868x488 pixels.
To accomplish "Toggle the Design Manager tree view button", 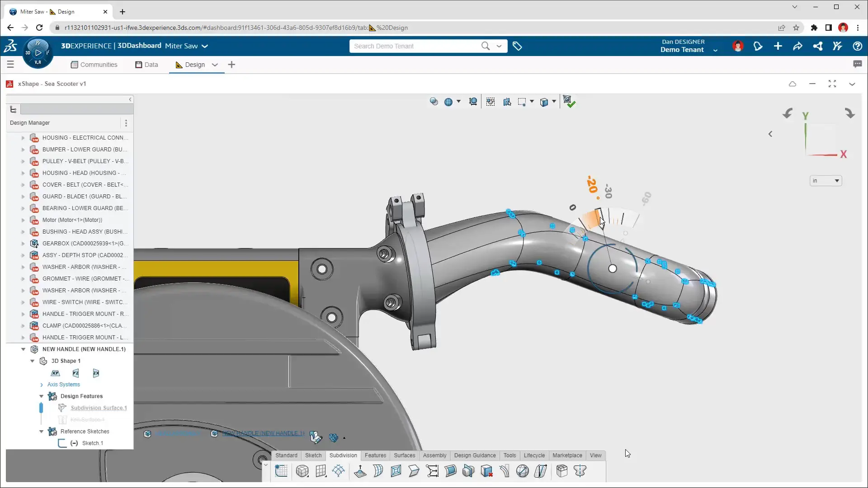I will click(13, 109).
